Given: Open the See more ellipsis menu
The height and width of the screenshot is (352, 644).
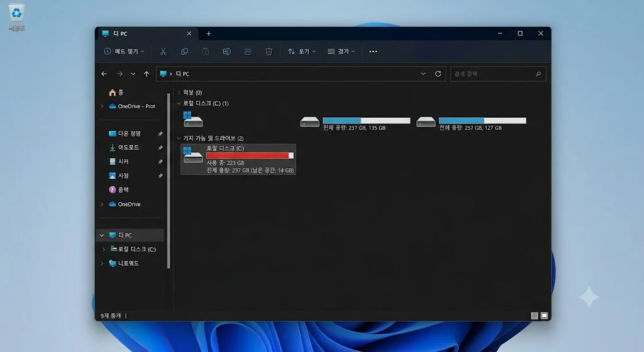Looking at the screenshot, I should point(373,52).
